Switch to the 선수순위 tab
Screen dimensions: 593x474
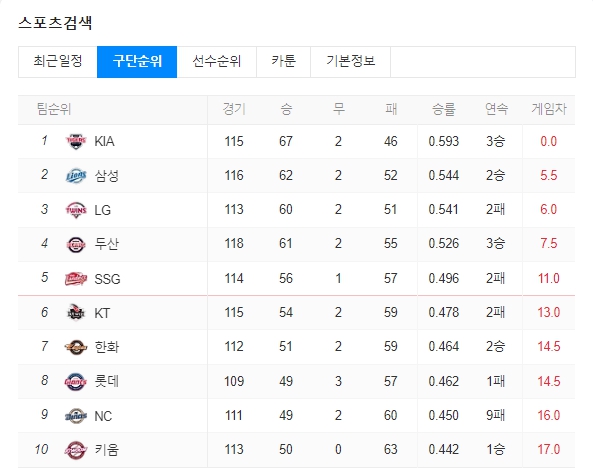pos(217,62)
